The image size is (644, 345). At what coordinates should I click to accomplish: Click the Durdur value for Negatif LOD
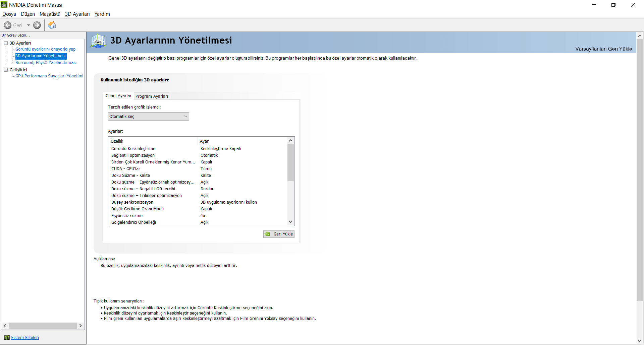207,189
